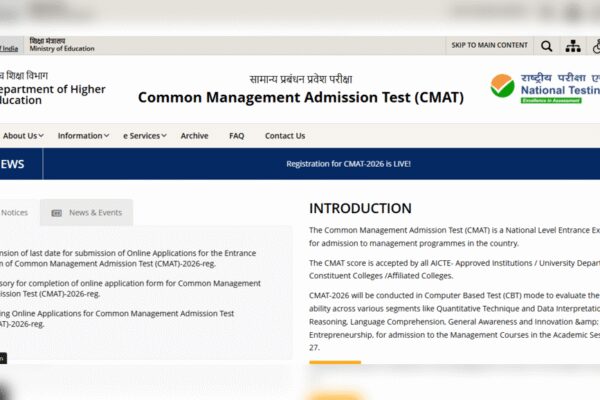This screenshot has width=600, height=400.
Task: Open the search magnifier icon
Action: coord(546,46)
